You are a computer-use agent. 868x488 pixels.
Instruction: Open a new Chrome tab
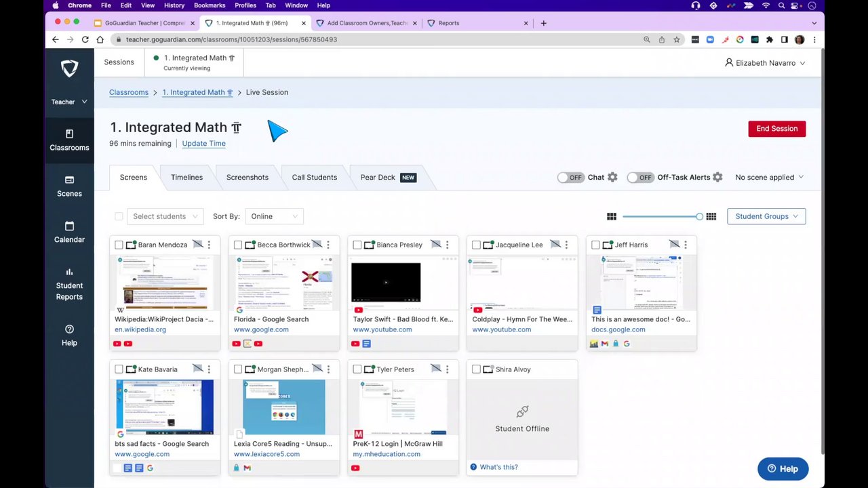(x=543, y=23)
